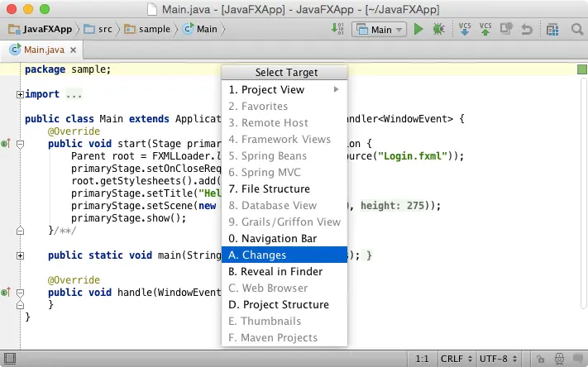The height and width of the screenshot is (367, 588).
Task: Click the implements gutter icon beside the handle method
Action: tap(6, 292)
